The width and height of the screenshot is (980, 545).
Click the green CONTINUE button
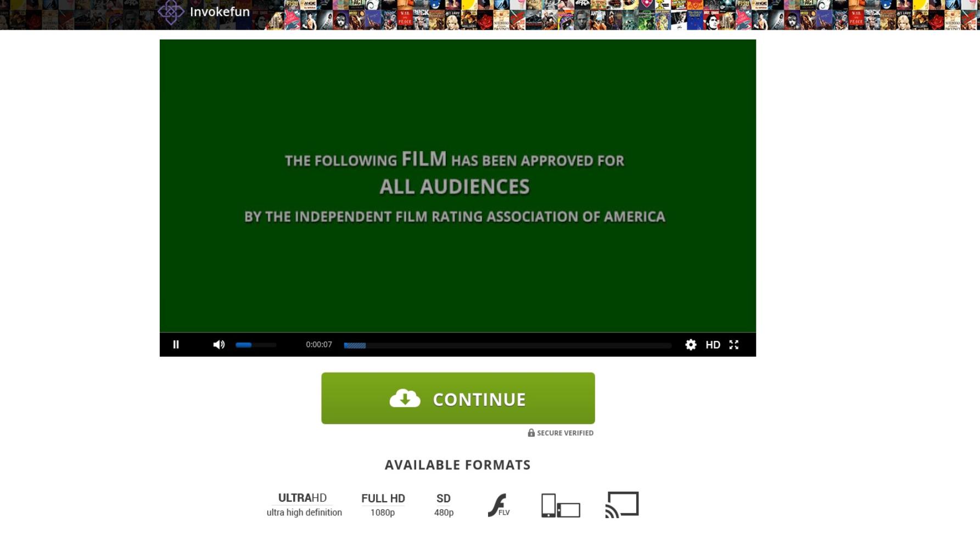point(458,398)
